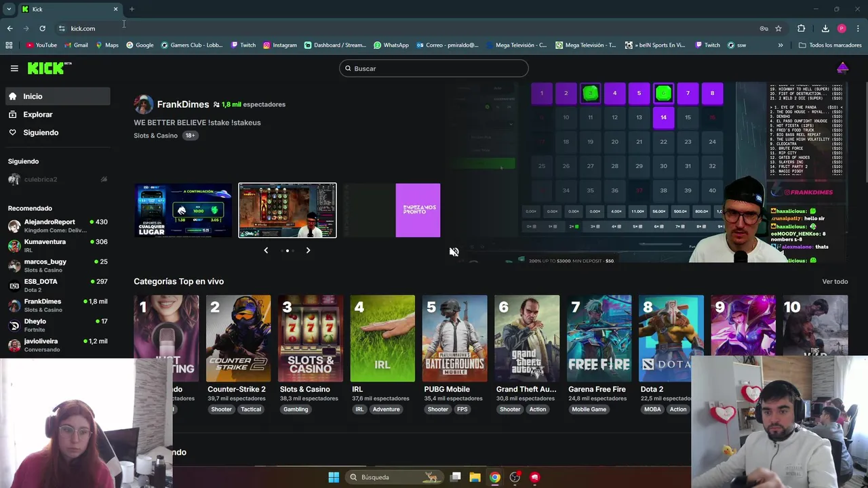The width and height of the screenshot is (868, 488).
Task: Open the Windows Start button
Action: click(334, 477)
